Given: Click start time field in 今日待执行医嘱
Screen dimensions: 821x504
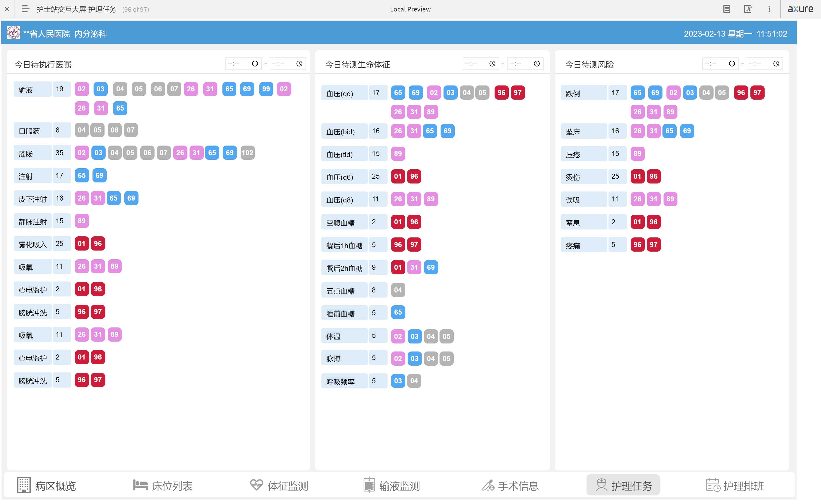Looking at the screenshot, I should pyautogui.click(x=244, y=63).
